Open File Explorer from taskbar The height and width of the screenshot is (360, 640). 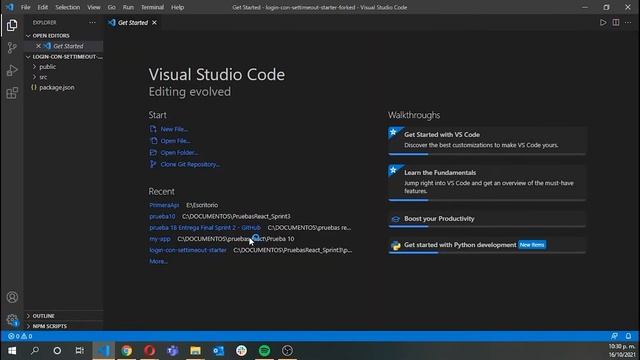(x=196, y=351)
